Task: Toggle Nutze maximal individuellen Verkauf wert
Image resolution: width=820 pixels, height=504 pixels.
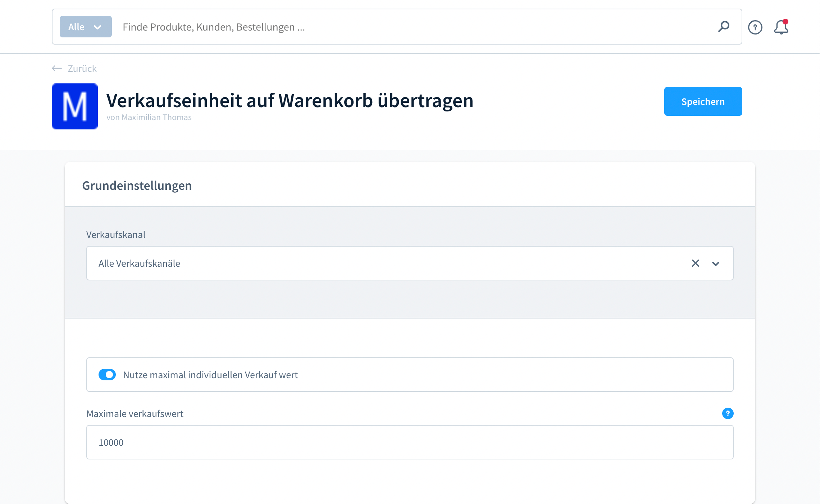Action: 107,375
